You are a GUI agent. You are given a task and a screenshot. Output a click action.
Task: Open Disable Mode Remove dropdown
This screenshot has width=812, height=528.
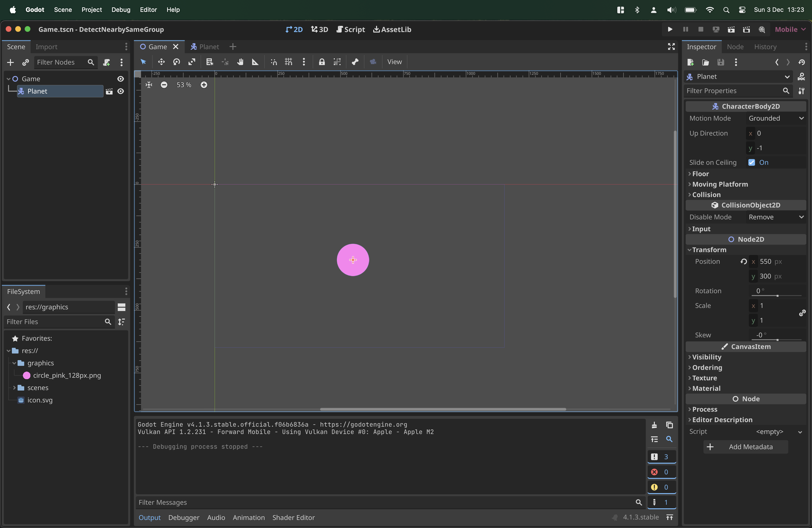[776, 217]
